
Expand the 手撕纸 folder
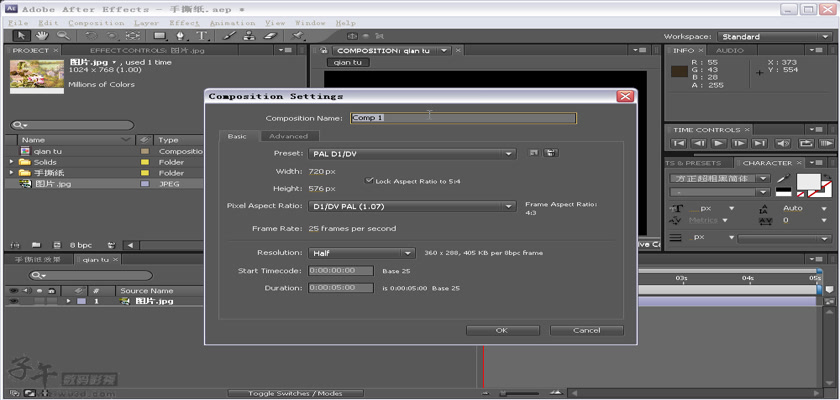click(12, 173)
